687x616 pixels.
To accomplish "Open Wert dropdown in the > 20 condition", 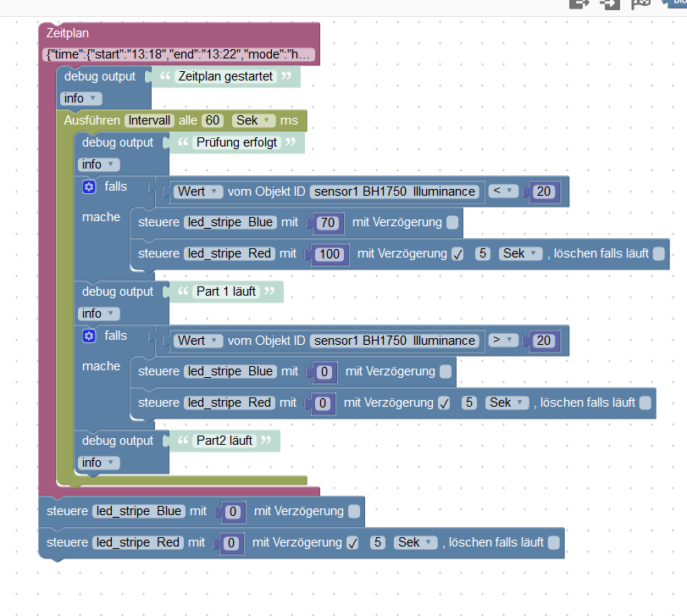I will tap(198, 341).
